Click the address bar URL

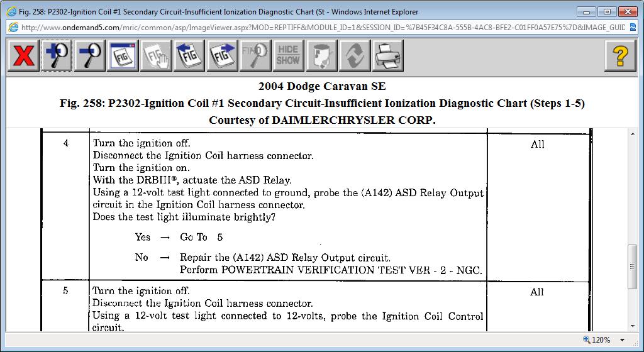coord(323,28)
